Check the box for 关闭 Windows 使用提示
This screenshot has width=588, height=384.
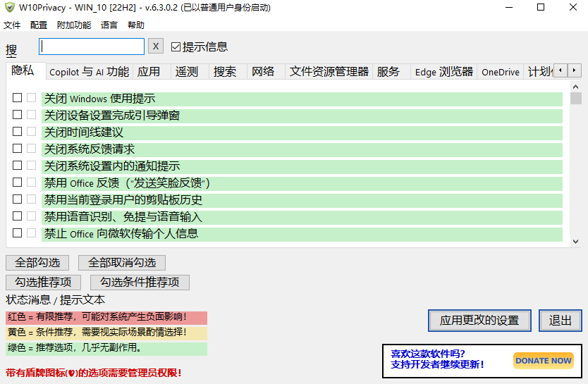coord(17,98)
